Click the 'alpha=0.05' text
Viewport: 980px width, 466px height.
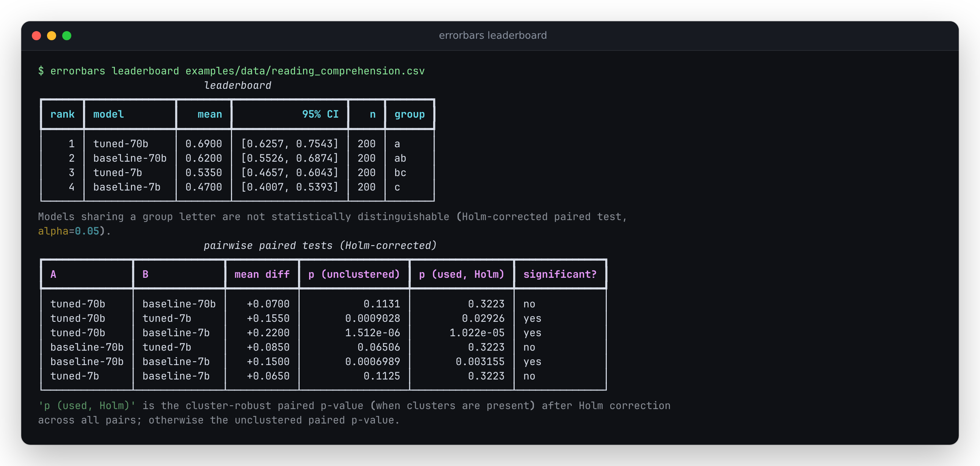point(69,231)
